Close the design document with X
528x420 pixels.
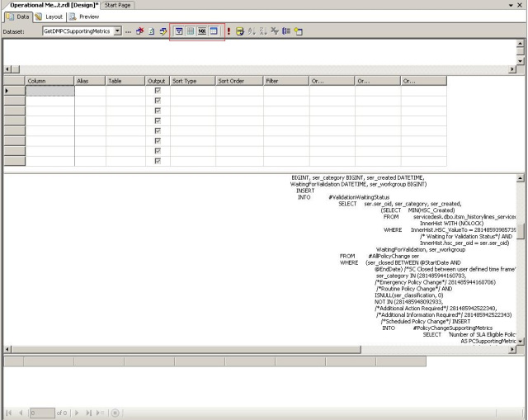pyautogui.click(x=520, y=5)
